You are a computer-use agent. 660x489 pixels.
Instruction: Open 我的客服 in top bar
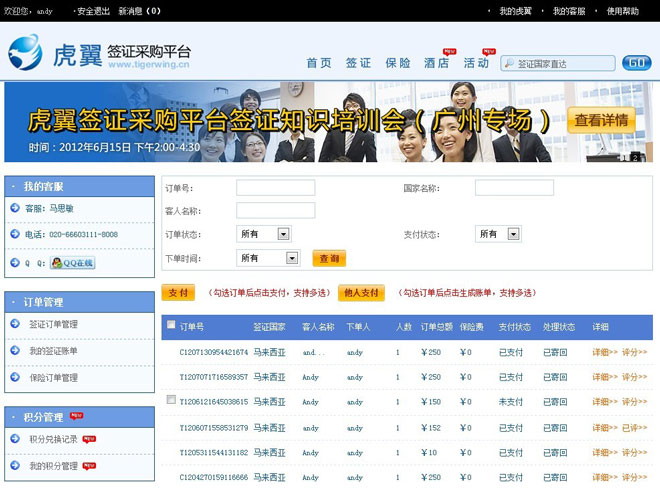pos(569,11)
